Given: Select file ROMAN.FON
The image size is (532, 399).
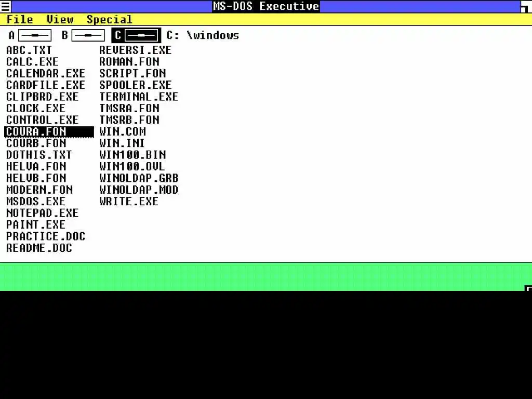Looking at the screenshot, I should pyautogui.click(x=129, y=62).
